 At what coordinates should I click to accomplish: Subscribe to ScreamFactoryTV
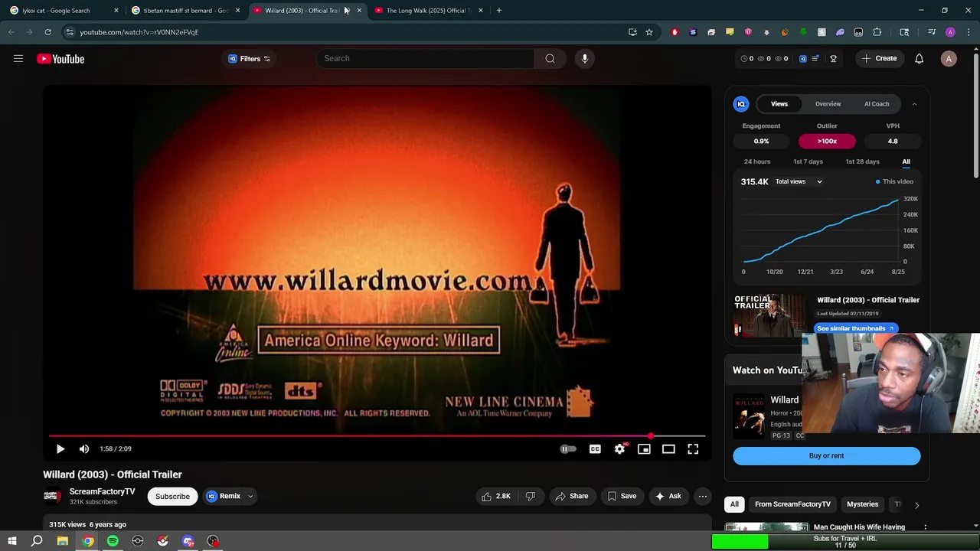(172, 496)
